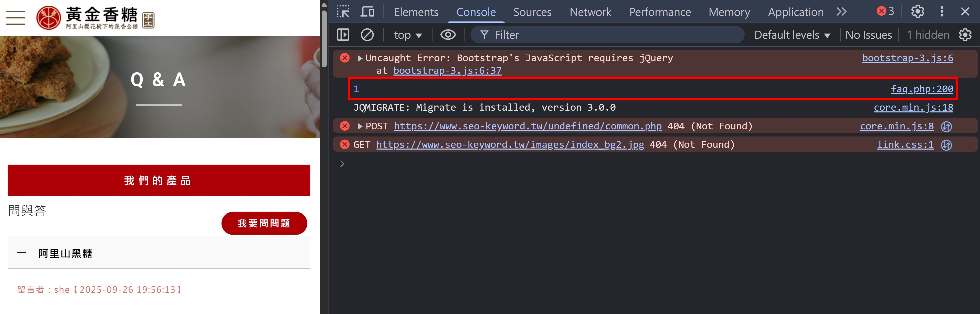Image resolution: width=980 pixels, height=314 pixels.
Task: Open the Default levels dropdown
Action: tap(792, 35)
